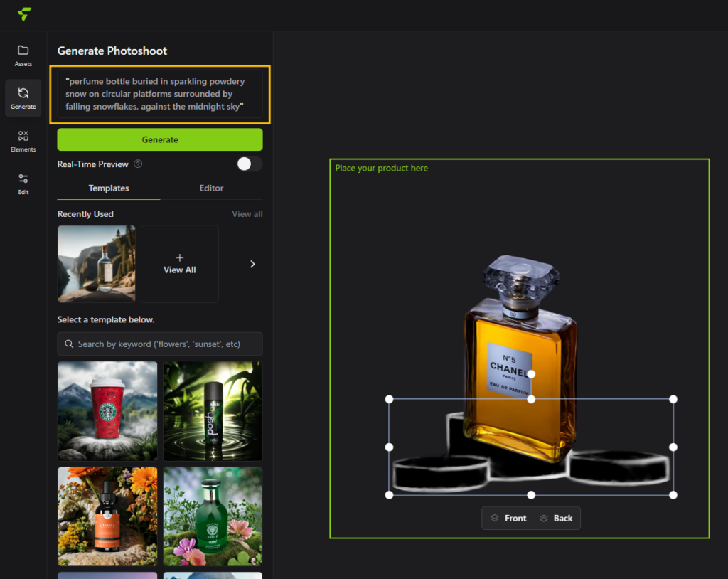Send selection to Back

pos(557,518)
